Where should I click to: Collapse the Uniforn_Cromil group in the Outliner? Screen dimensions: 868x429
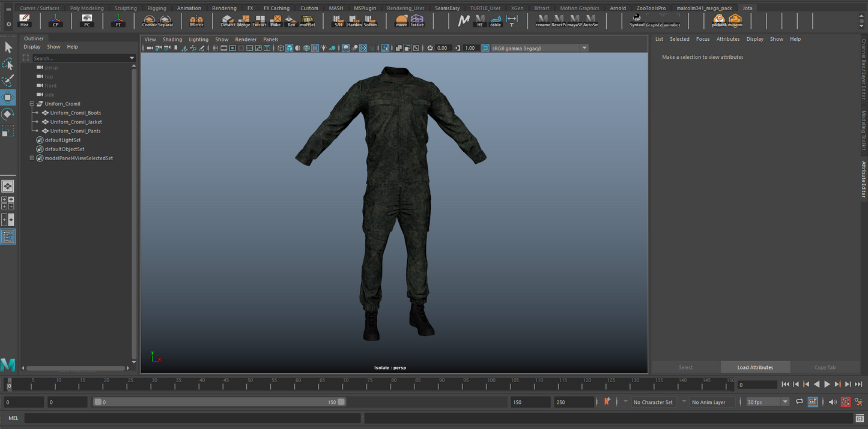point(32,103)
